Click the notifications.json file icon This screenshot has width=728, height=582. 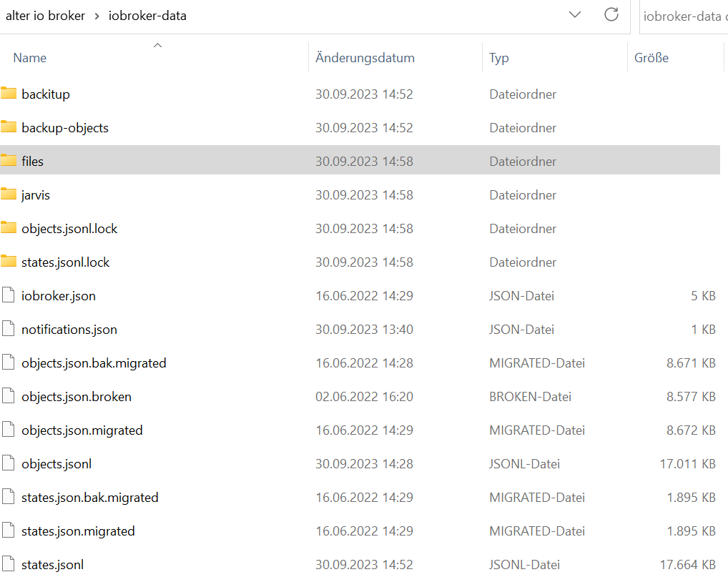[9, 329]
